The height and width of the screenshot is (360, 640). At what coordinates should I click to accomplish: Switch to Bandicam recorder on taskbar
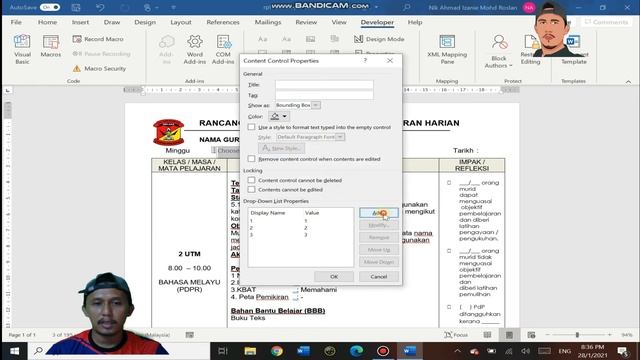coord(383,351)
